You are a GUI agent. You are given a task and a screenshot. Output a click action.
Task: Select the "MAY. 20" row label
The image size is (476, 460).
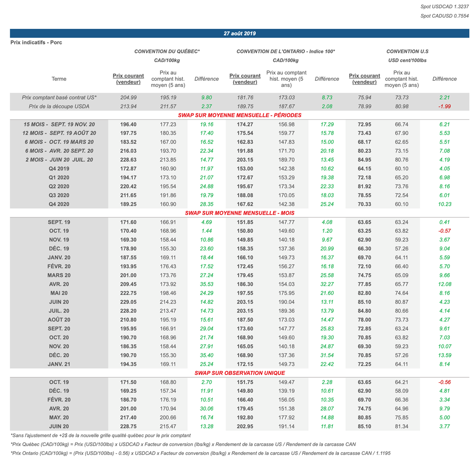[x=59, y=417]
